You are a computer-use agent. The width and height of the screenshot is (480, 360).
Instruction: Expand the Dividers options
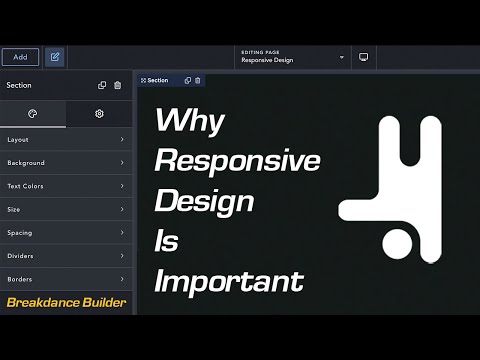tap(66, 256)
